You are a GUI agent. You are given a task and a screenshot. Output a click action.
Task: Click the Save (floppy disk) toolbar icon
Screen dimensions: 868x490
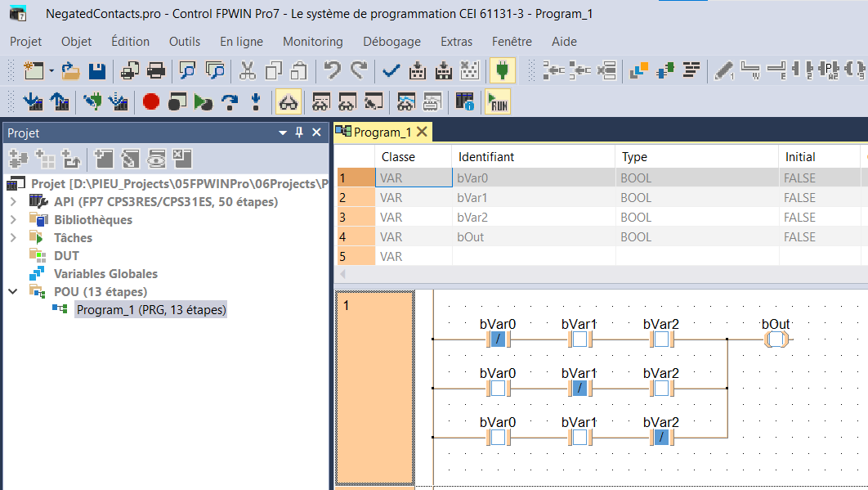pyautogui.click(x=96, y=71)
